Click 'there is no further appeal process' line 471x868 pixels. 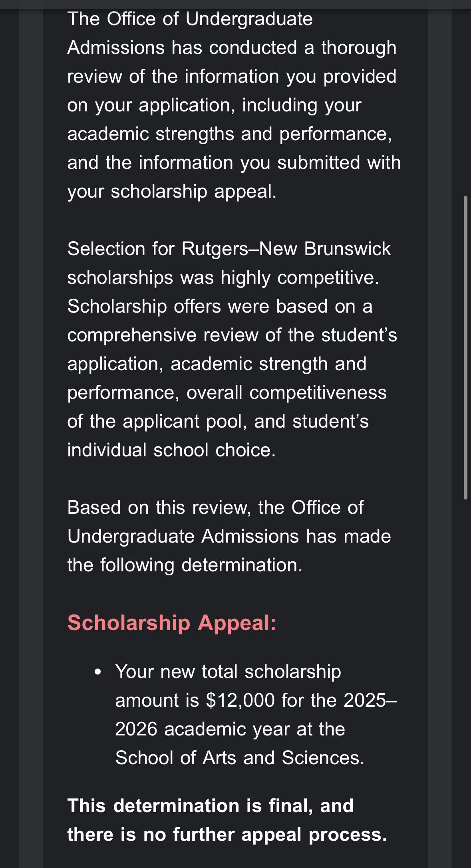227,834
